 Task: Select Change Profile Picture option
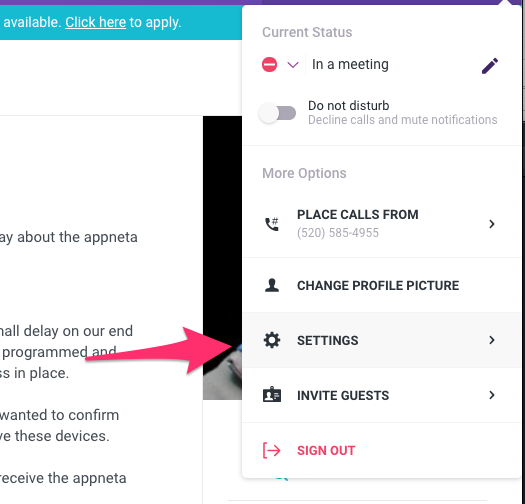(382, 285)
